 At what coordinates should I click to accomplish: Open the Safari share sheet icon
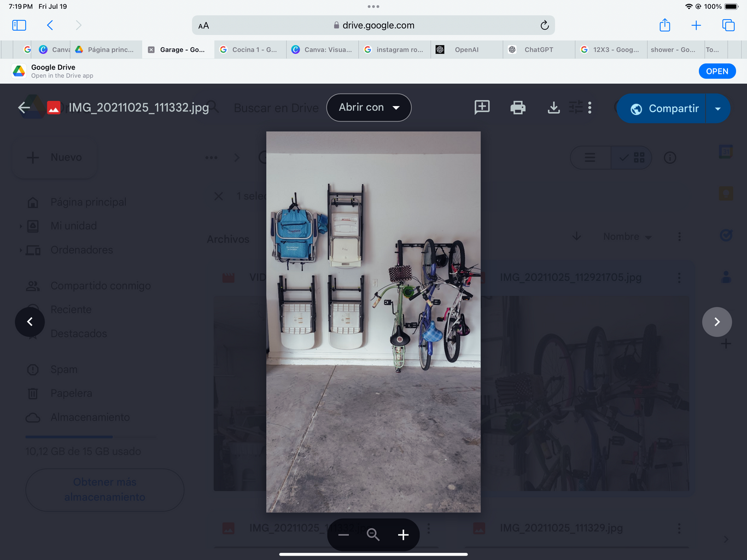point(664,25)
